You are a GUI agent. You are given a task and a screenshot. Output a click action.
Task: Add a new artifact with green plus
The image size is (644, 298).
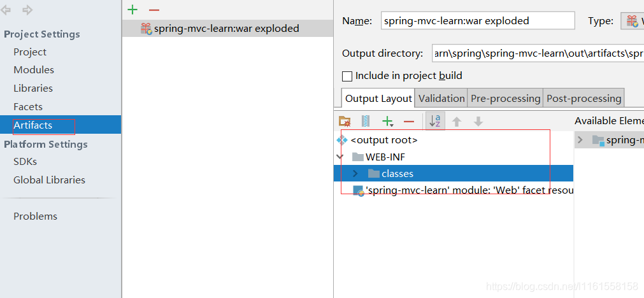pos(132,10)
